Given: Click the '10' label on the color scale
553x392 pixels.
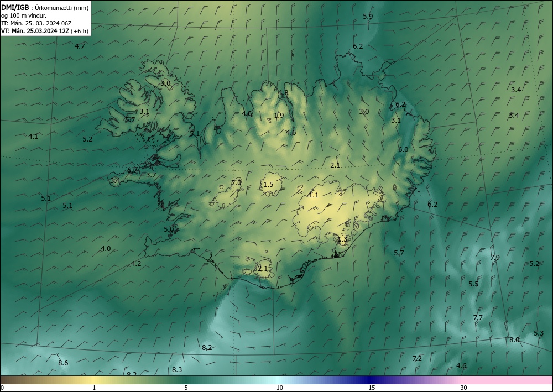Looking at the screenshot, I should (x=279, y=388).
